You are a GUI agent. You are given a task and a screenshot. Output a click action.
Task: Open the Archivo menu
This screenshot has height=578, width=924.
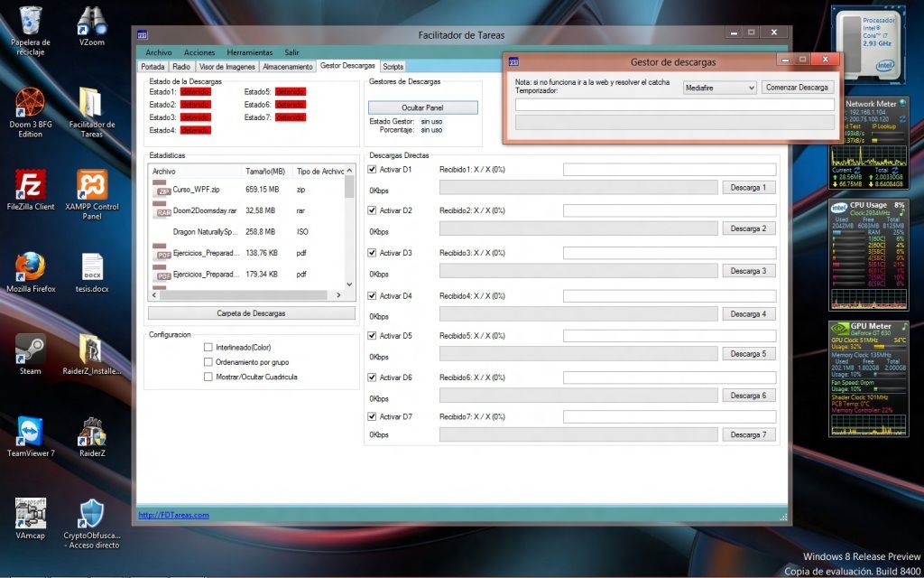click(x=159, y=52)
